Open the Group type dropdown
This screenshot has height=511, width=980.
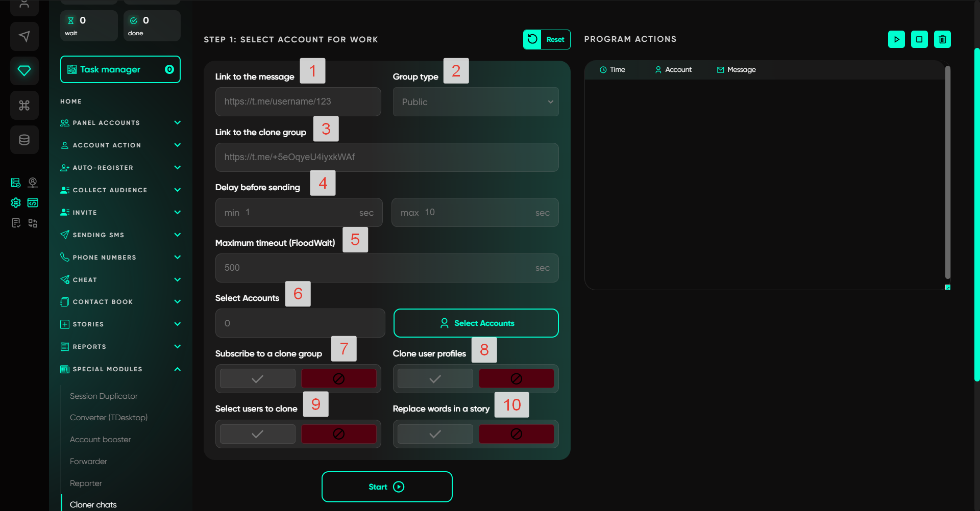click(x=475, y=102)
